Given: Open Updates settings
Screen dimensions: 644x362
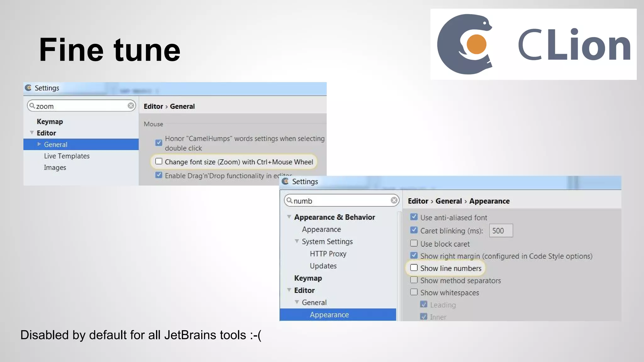Looking at the screenshot, I should click(323, 266).
